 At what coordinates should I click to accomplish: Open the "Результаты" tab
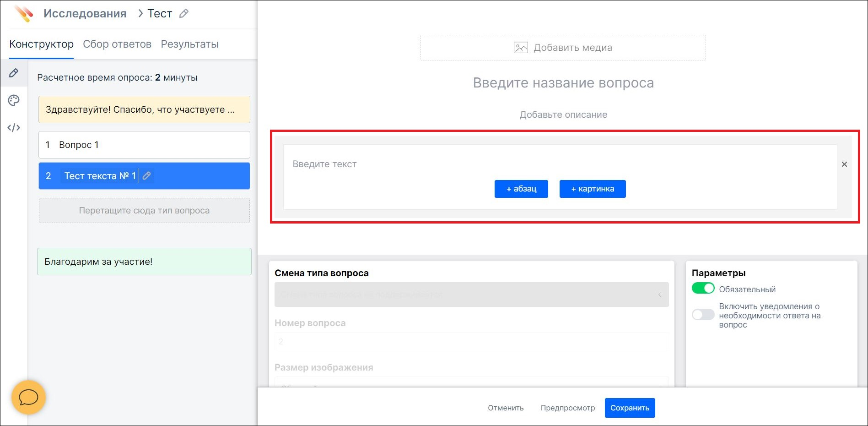[x=189, y=44]
